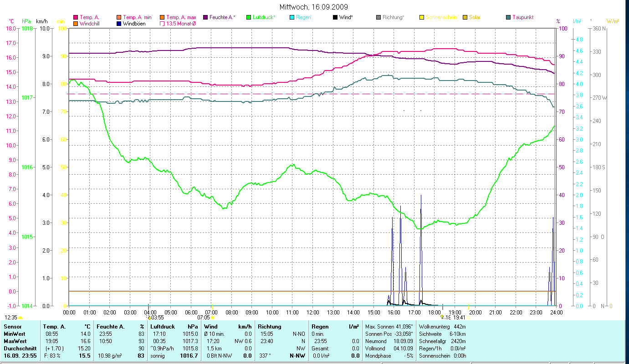The width and height of the screenshot is (629, 364).
Task: Click the black Wind legend square
Action: pyautogui.click(x=335, y=17)
